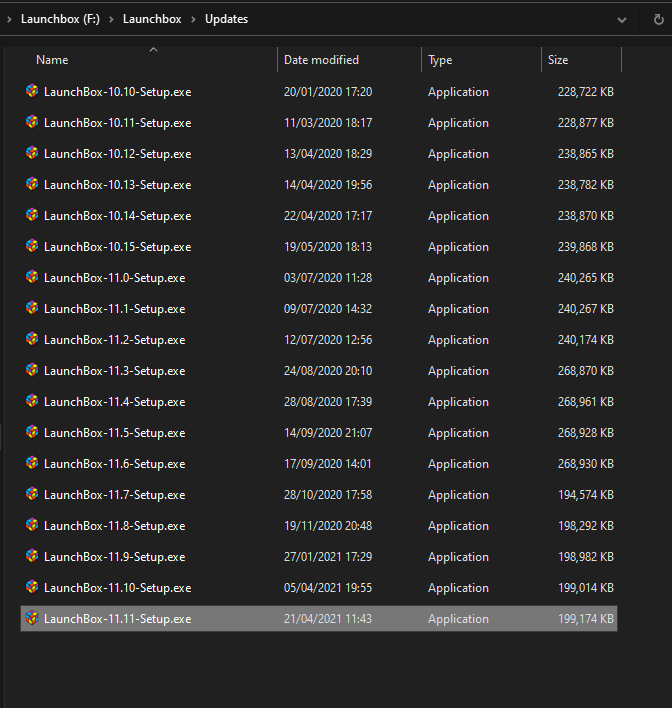Expand the chevron before Launchbox (F:)

coord(9,19)
